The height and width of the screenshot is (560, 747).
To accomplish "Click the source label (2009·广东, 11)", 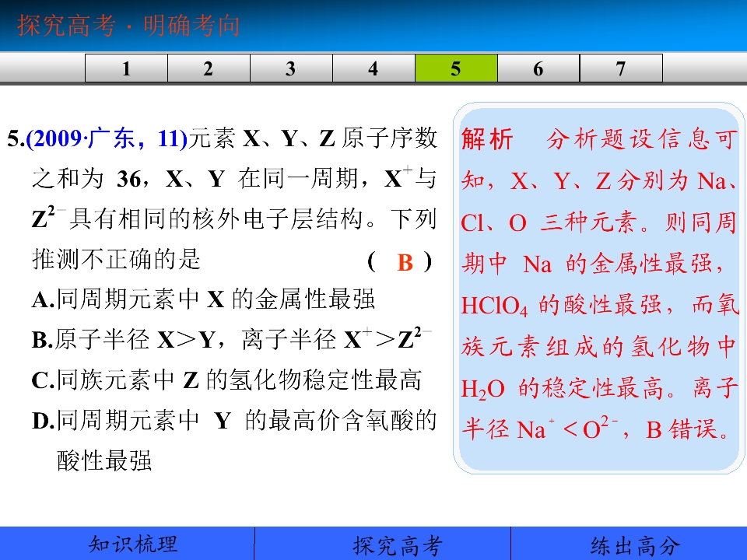I will click(107, 138).
